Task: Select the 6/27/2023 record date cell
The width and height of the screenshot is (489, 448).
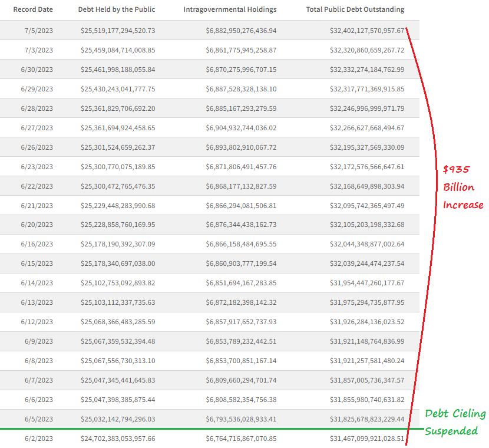Action: point(37,128)
